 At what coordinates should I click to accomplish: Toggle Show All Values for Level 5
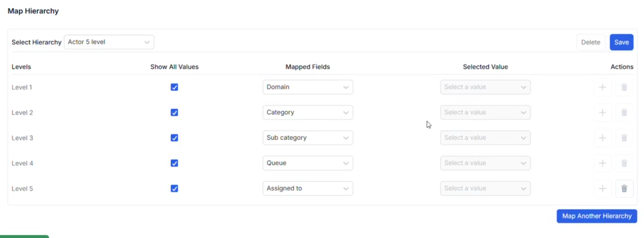coord(174,188)
